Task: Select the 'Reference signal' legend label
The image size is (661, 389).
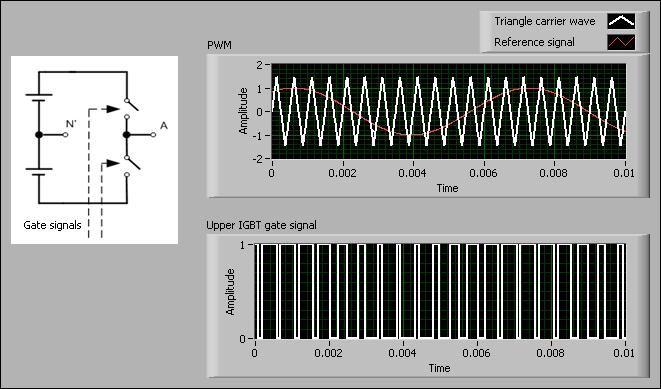Action: point(534,42)
